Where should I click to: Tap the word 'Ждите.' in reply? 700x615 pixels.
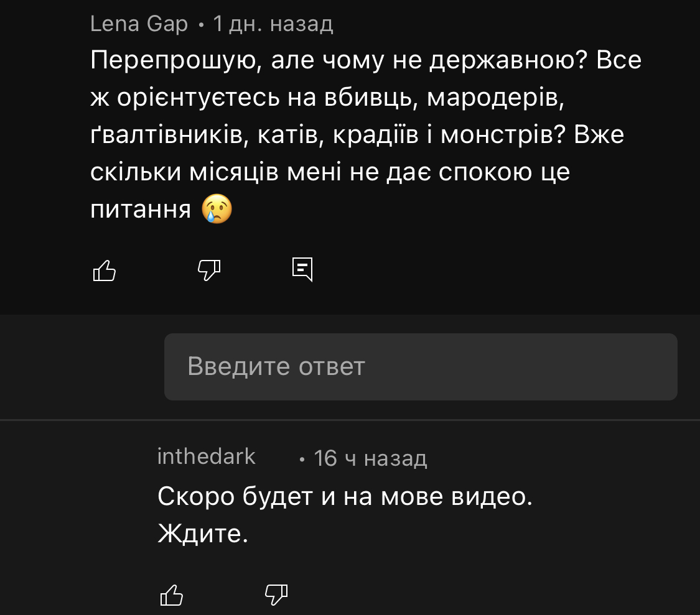click(x=203, y=534)
